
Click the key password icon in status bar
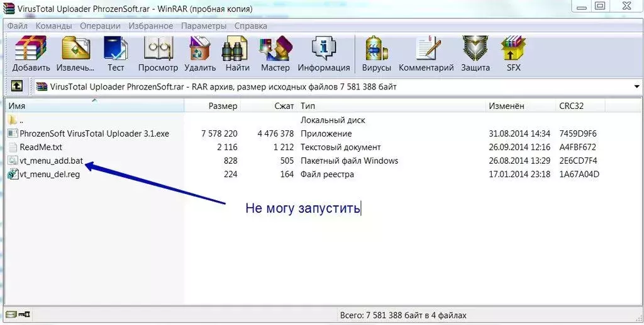tap(25, 315)
